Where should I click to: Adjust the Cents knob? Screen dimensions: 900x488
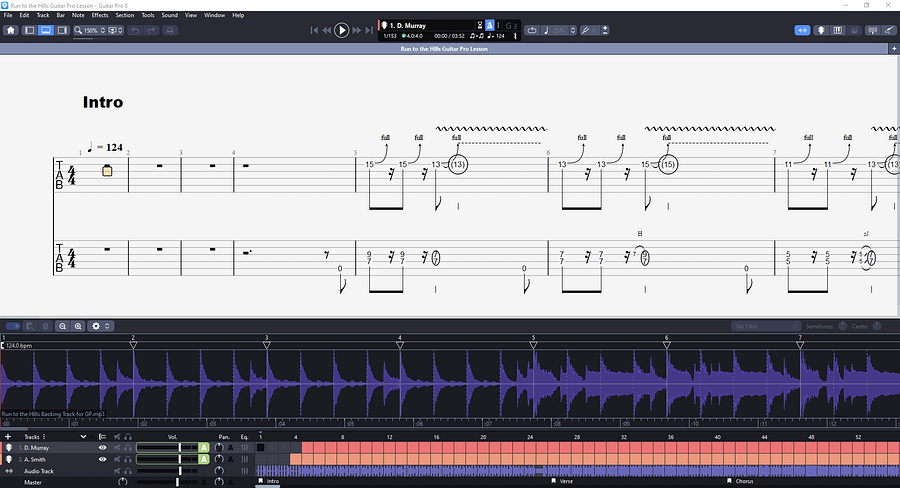click(x=877, y=326)
